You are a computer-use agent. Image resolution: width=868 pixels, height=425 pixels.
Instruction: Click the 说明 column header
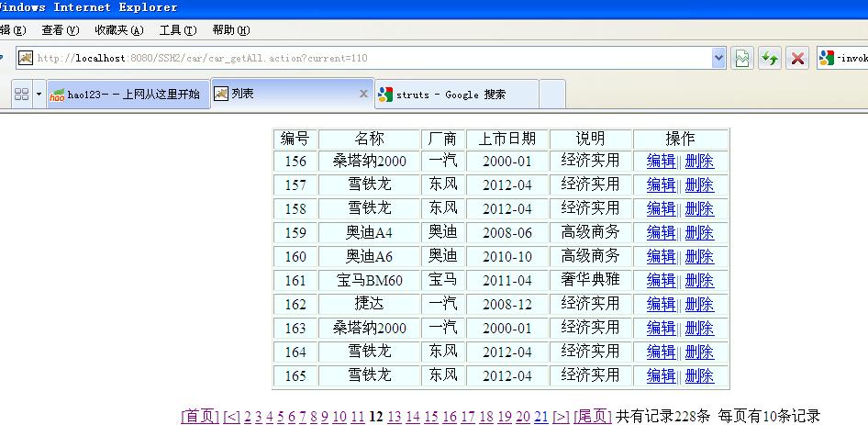590,139
